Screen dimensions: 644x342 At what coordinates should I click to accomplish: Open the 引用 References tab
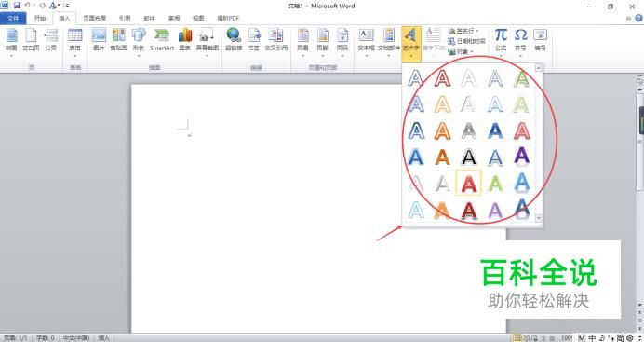[125, 18]
